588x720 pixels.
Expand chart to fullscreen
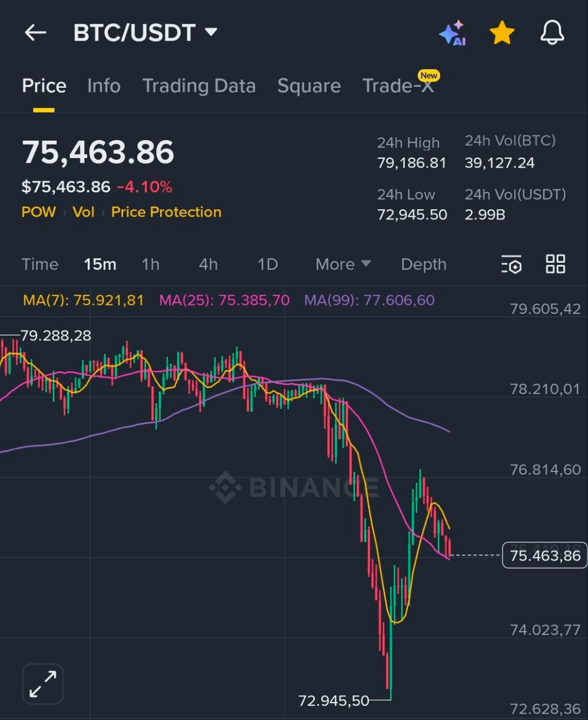pyautogui.click(x=43, y=683)
